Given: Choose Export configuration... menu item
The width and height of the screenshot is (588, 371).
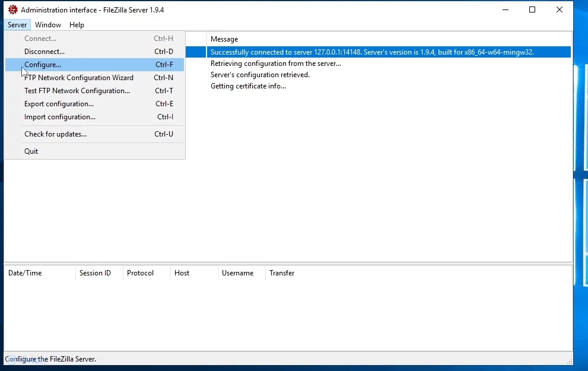Looking at the screenshot, I should click(59, 104).
